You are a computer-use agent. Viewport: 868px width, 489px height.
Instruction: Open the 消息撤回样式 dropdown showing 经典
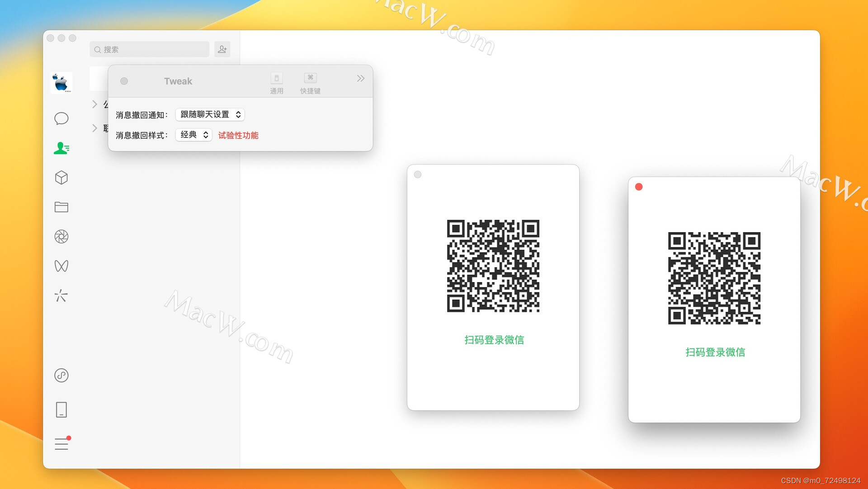[193, 134]
